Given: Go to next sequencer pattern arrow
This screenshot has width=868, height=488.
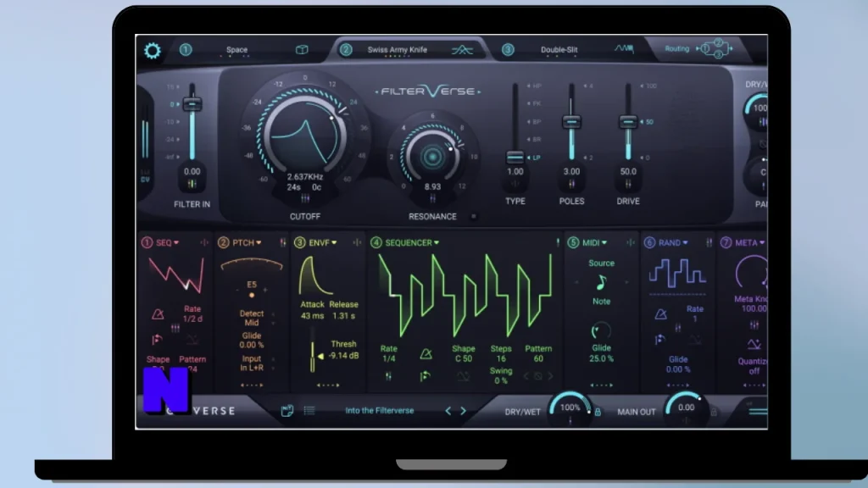Looking at the screenshot, I should point(550,377).
